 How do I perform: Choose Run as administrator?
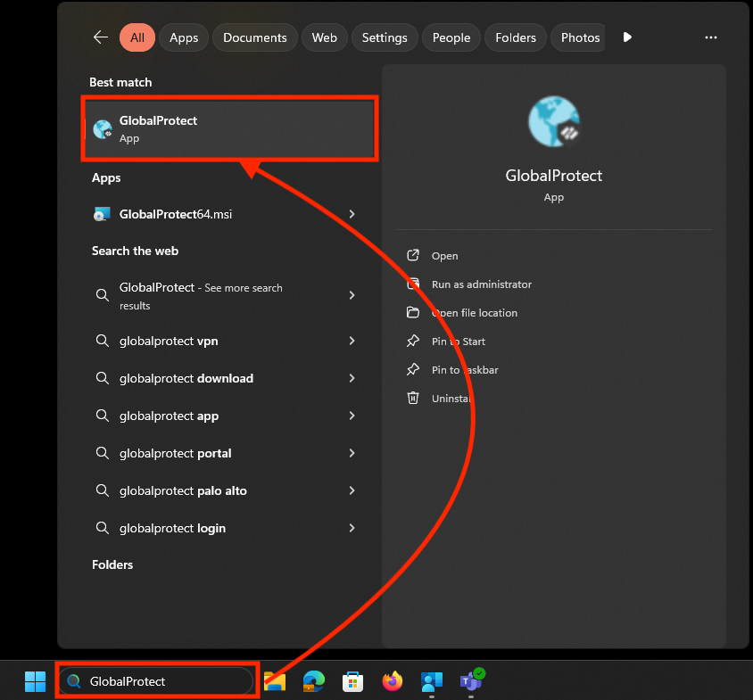tap(482, 284)
